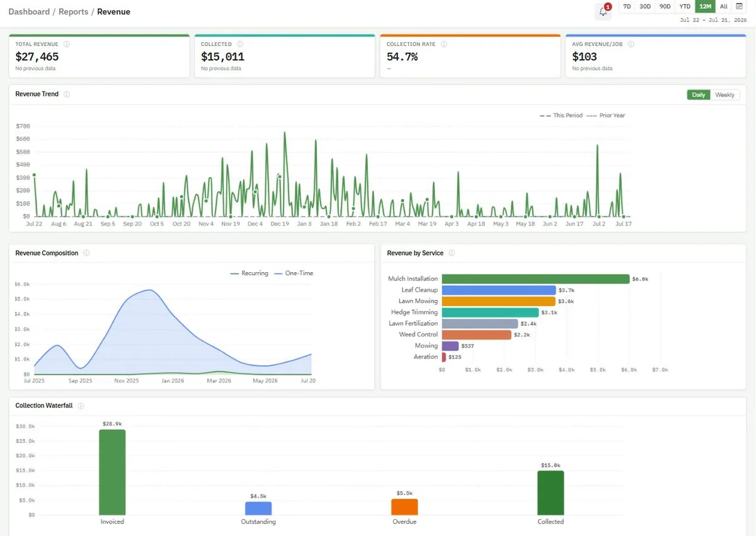This screenshot has height=536, width=756.
Task: Click the Dec 19 axis label
Action: point(280,224)
